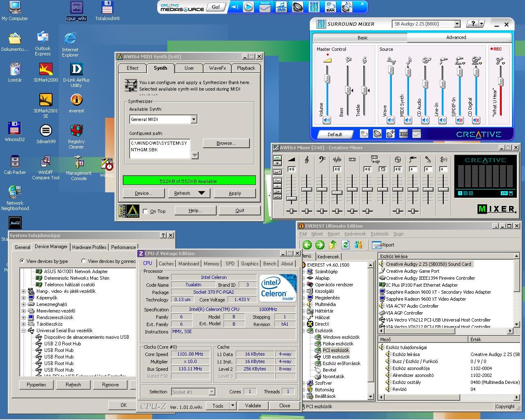The height and width of the screenshot is (420, 525).
Task: Toggle mute on MIDI Synth source
Action: point(408,120)
